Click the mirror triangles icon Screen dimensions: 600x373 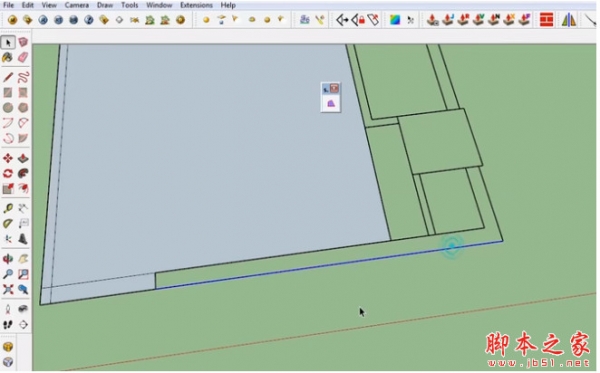[569, 20]
